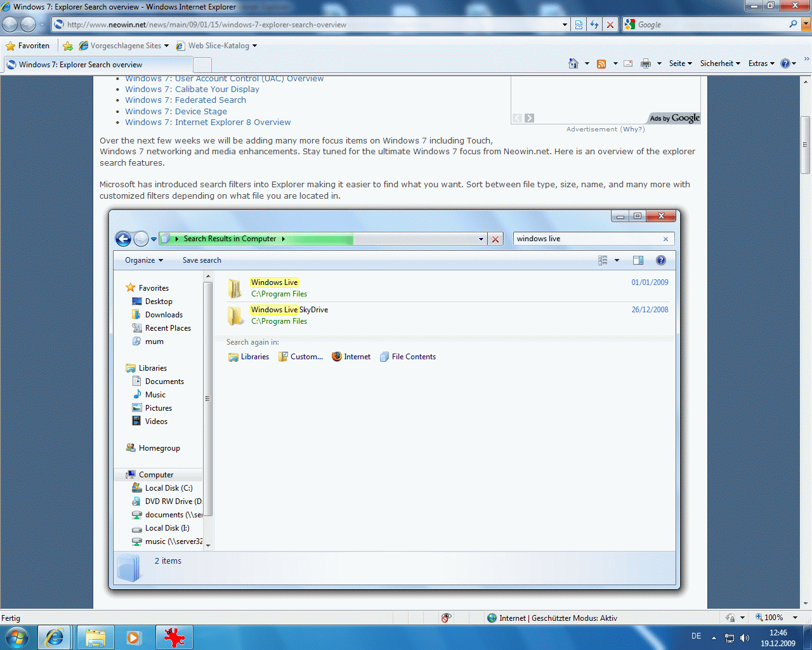Click the Ads by Google label
The height and width of the screenshot is (650, 812).
[674, 118]
